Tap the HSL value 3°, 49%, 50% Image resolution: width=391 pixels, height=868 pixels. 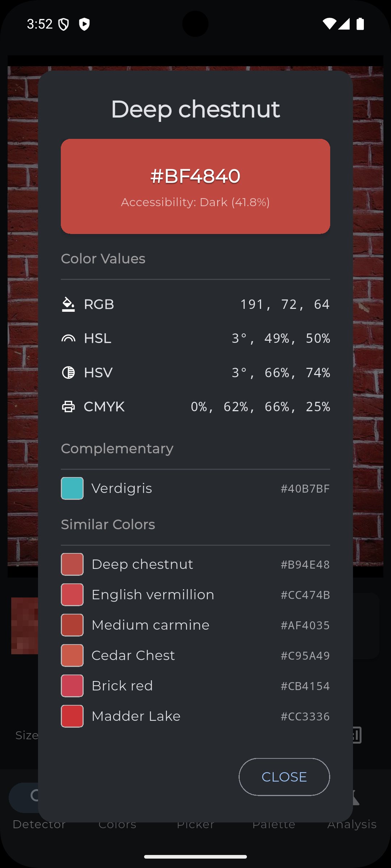tap(281, 339)
